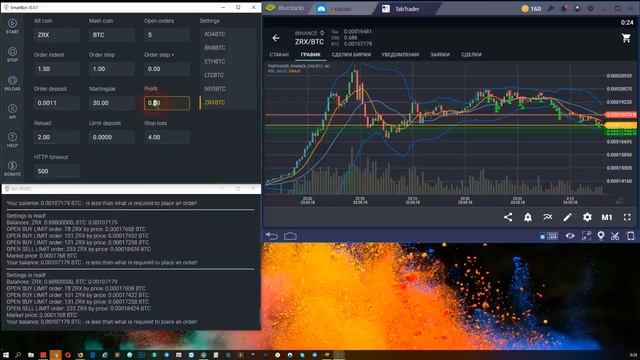Click the Order deposit field 0.0011
This screenshot has width=640, height=360.
(56, 103)
